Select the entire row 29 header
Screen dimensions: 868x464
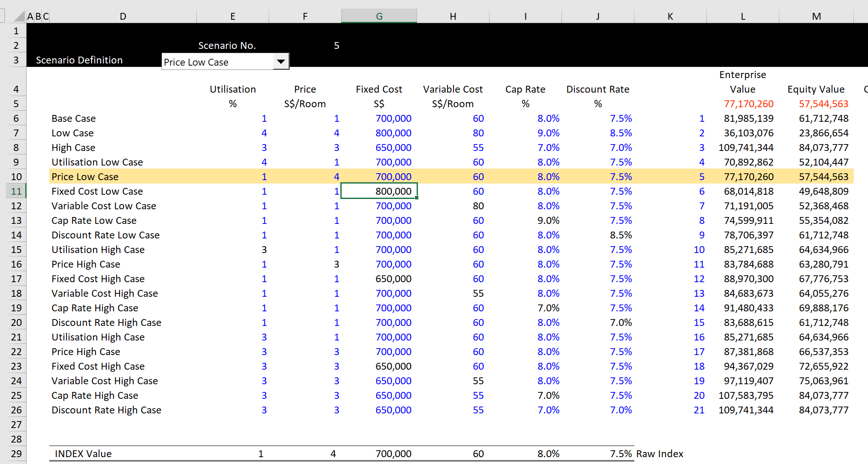pos(15,453)
